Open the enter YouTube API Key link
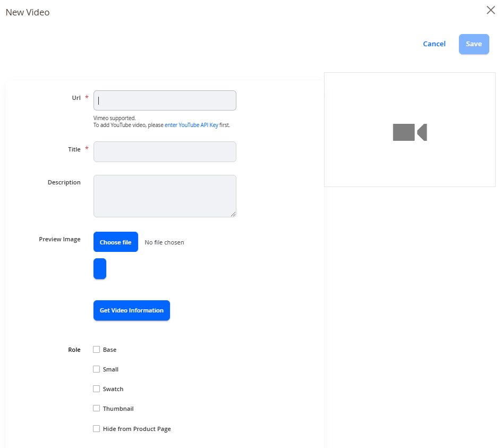502x448 pixels. (191, 125)
